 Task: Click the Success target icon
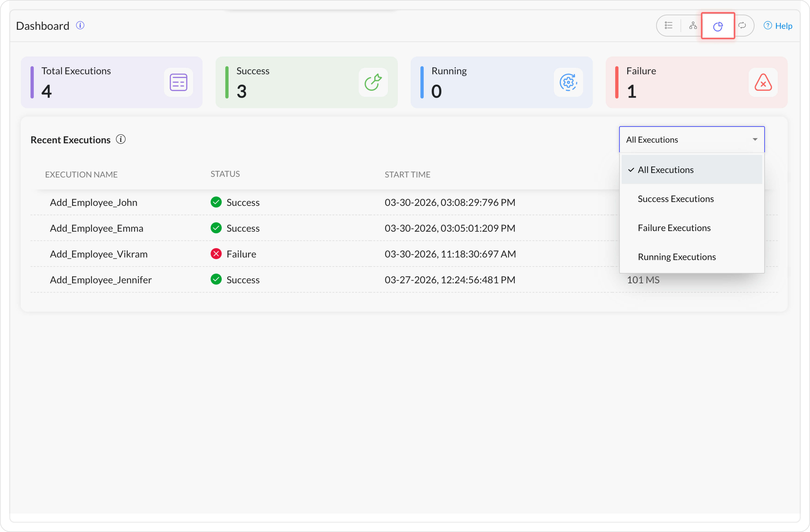click(x=373, y=82)
